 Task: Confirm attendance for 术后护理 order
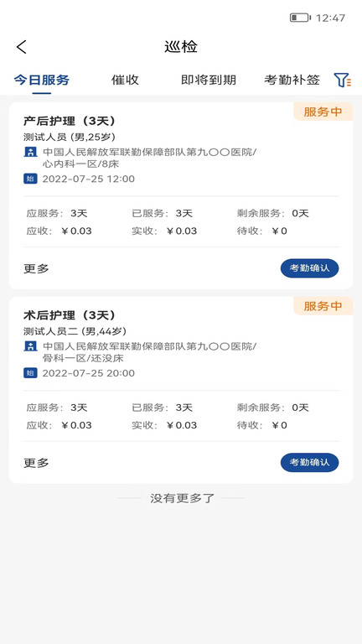309,463
